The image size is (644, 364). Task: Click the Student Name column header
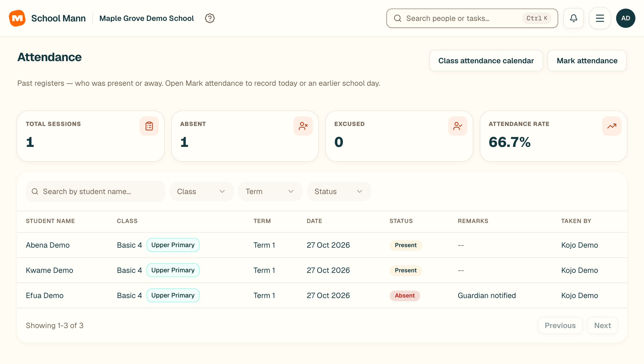pyautogui.click(x=50, y=221)
